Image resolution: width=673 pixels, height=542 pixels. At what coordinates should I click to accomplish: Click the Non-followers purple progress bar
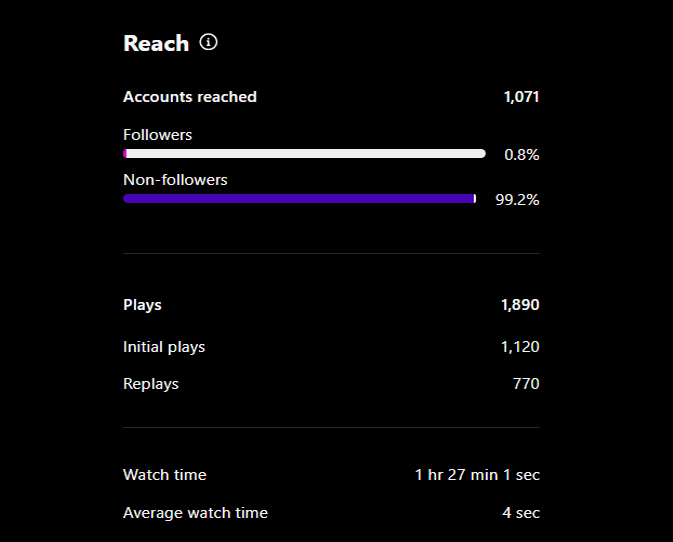[300, 199]
